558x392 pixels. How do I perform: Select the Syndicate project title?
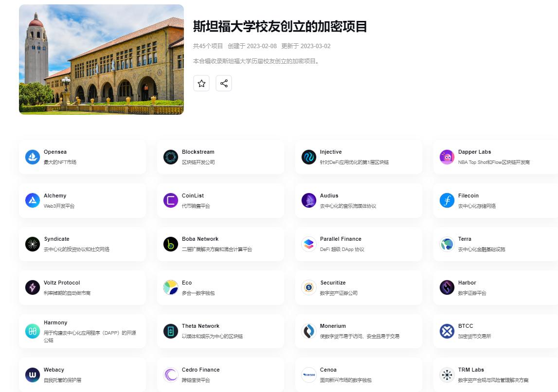tap(56, 239)
